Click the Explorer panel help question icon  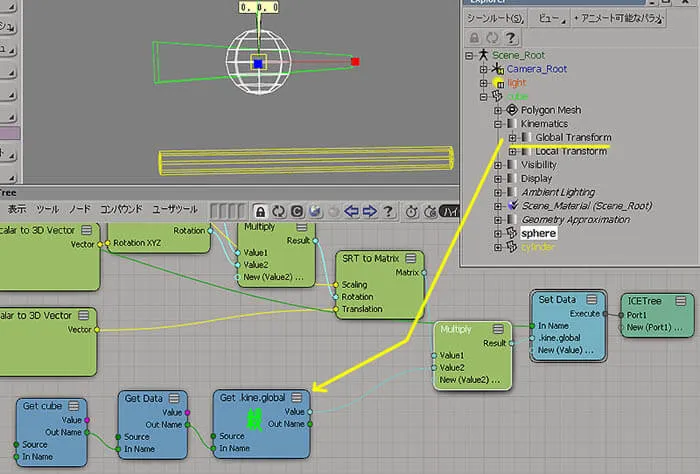[511, 38]
